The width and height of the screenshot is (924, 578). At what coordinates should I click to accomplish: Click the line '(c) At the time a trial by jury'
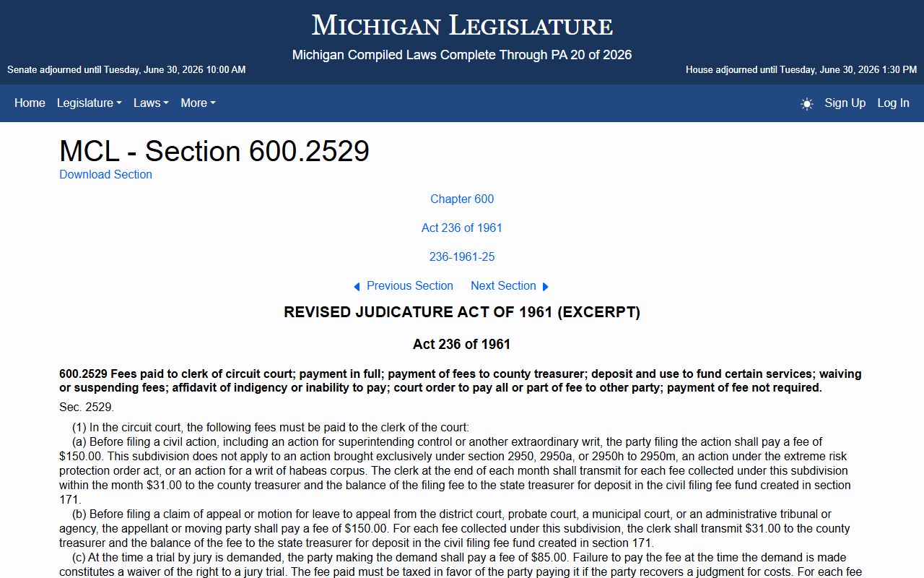click(x=461, y=564)
